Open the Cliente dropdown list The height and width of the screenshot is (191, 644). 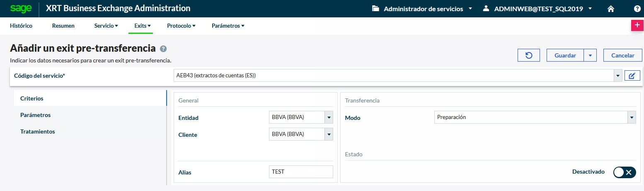click(x=329, y=134)
